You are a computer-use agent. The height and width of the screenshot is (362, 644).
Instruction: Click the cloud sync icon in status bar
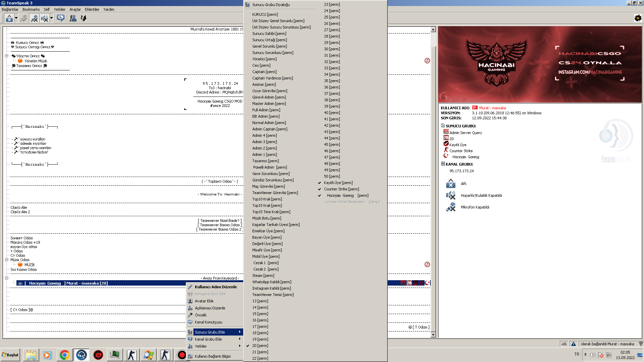pyautogui.click(x=564, y=344)
